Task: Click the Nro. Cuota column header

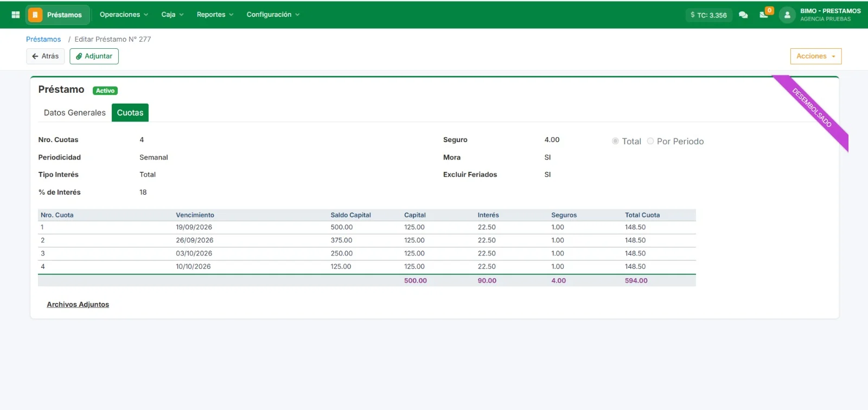Action: click(x=57, y=215)
